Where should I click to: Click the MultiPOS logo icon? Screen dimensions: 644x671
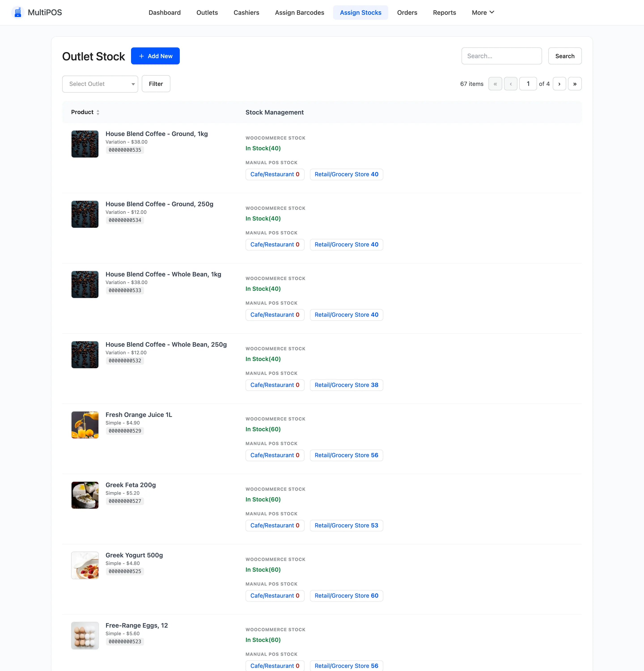[x=18, y=12]
